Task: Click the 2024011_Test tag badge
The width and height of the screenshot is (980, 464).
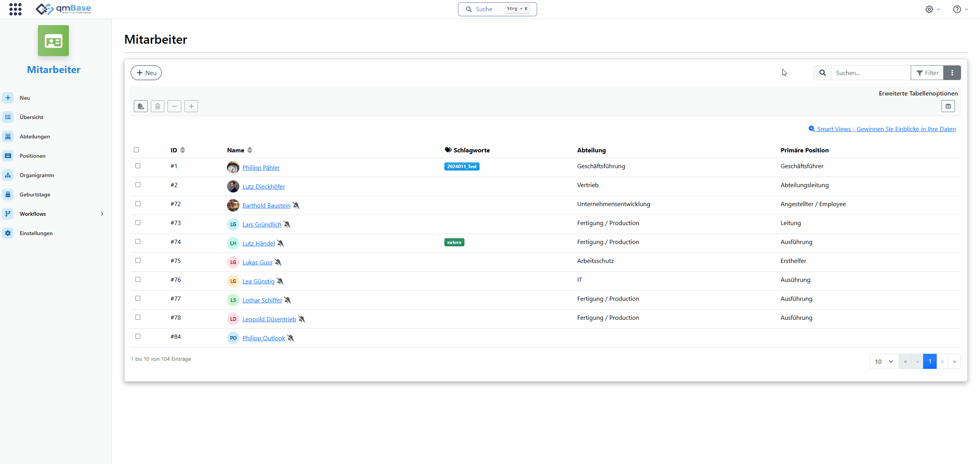Action: (x=462, y=167)
